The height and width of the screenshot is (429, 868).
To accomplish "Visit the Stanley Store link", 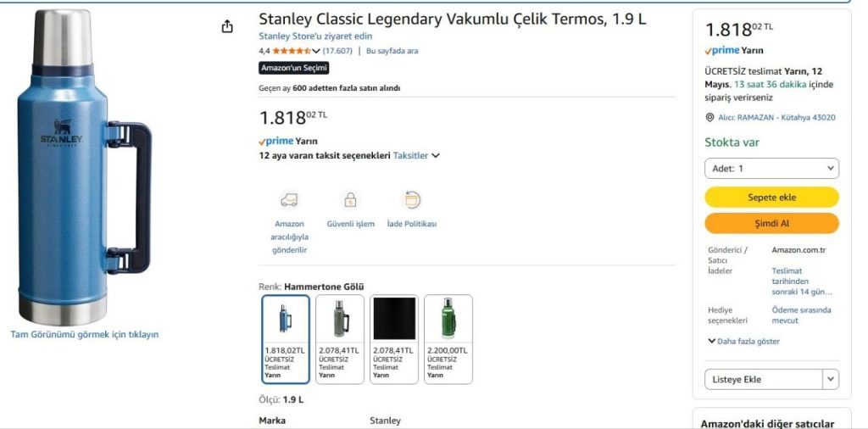I will click(315, 36).
